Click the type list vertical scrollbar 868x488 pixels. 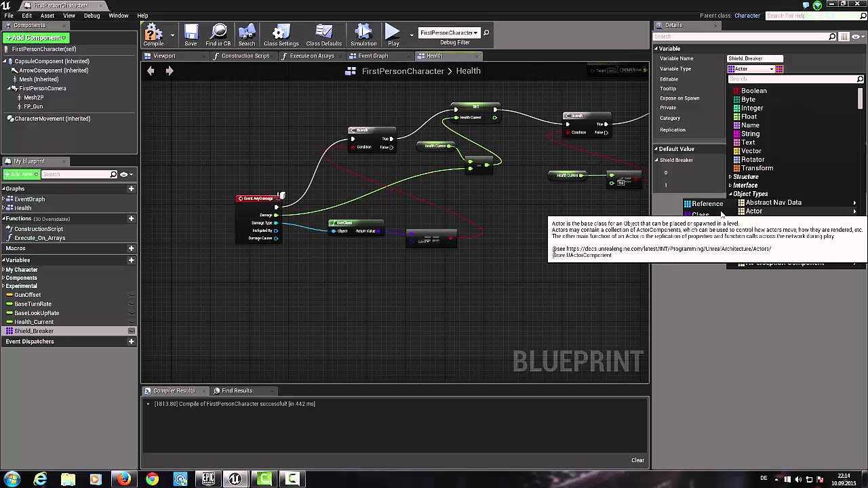(x=861, y=98)
